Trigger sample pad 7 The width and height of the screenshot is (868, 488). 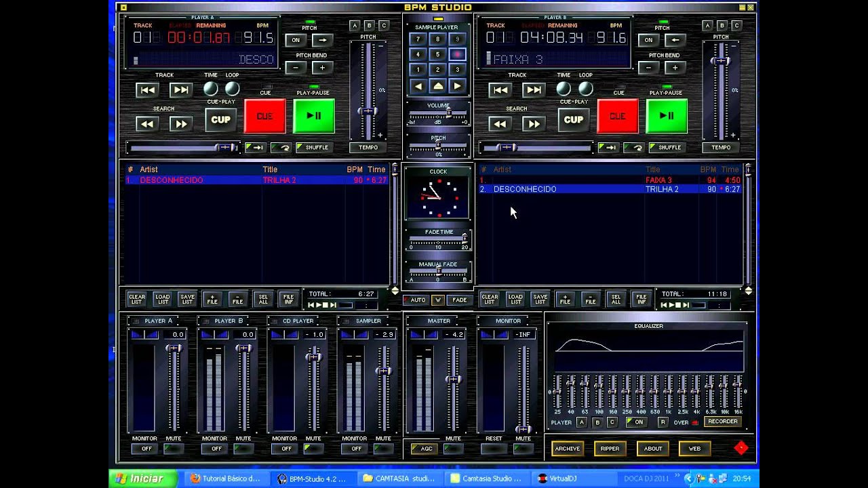coord(418,39)
